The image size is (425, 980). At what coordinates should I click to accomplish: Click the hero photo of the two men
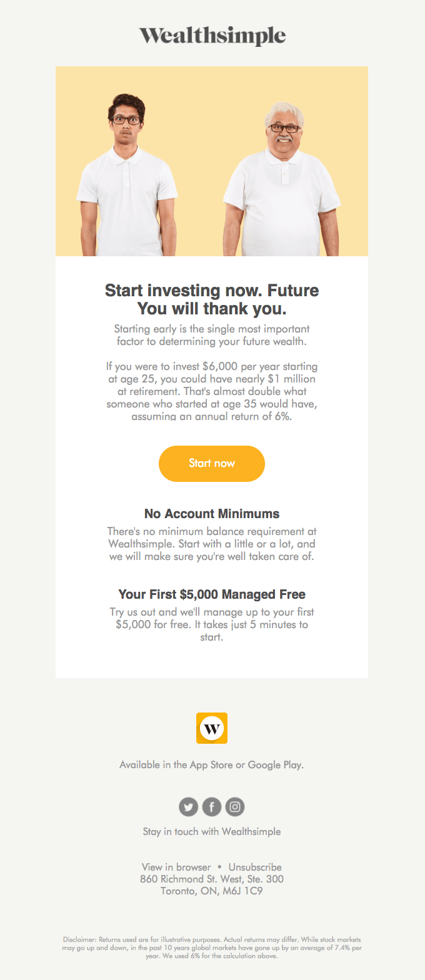pos(212,161)
